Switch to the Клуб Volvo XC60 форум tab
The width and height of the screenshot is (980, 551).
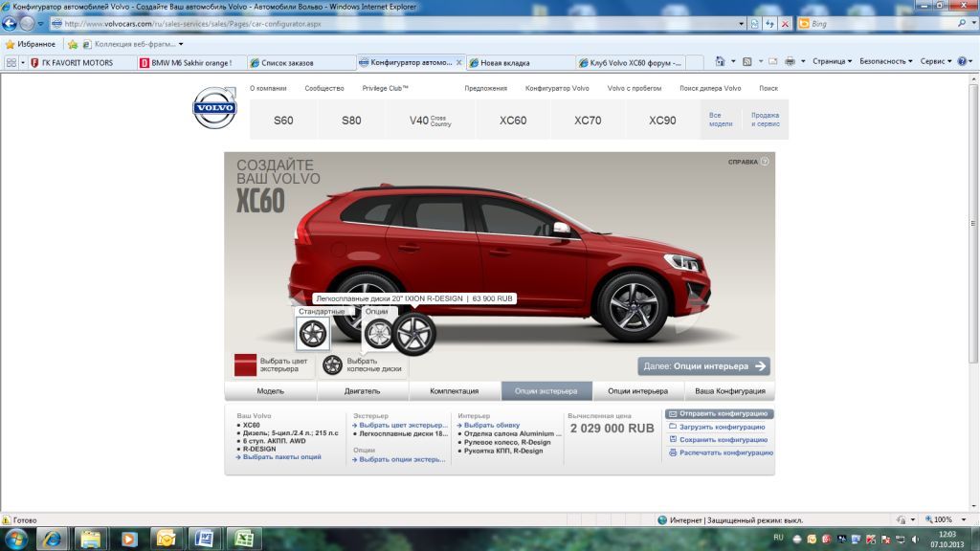pos(632,62)
